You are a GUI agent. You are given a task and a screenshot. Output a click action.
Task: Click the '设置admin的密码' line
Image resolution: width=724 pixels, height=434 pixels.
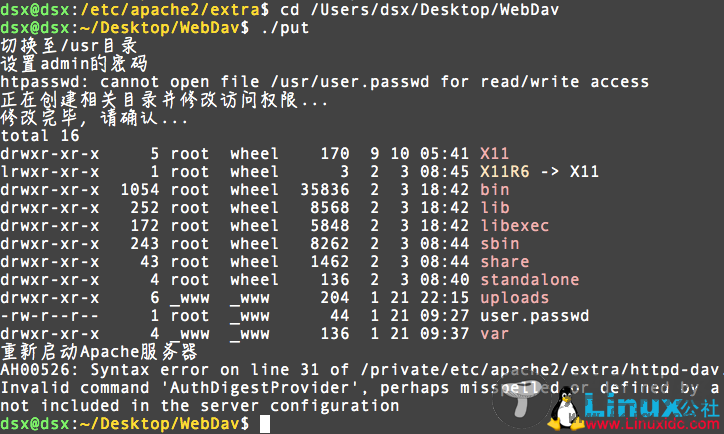pos(74,64)
